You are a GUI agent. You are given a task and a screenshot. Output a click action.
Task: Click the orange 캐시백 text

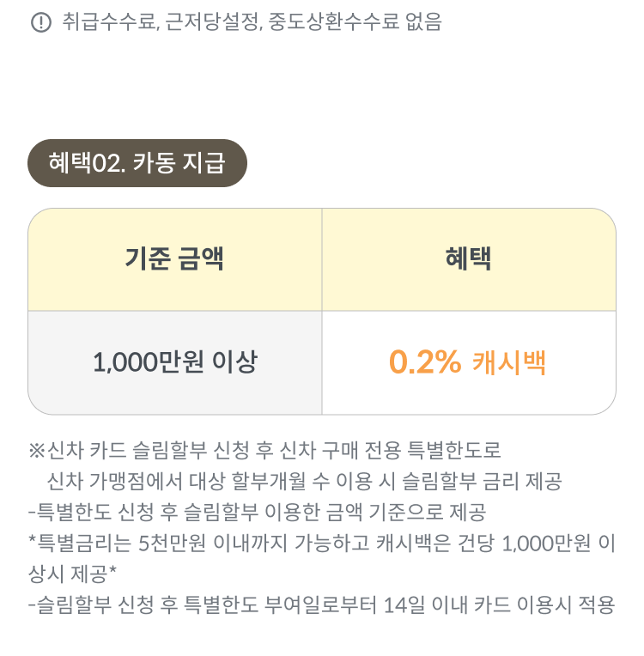(x=509, y=362)
